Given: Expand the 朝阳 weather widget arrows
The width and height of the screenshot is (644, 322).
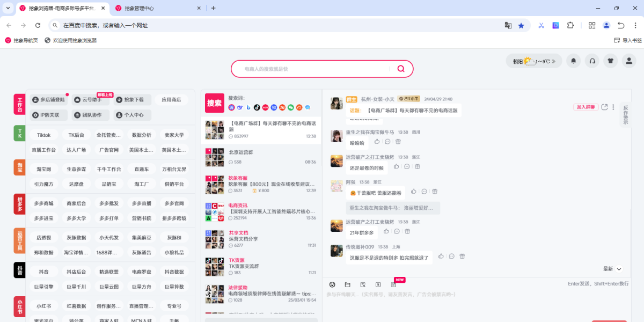Looking at the screenshot, I should [x=553, y=61].
